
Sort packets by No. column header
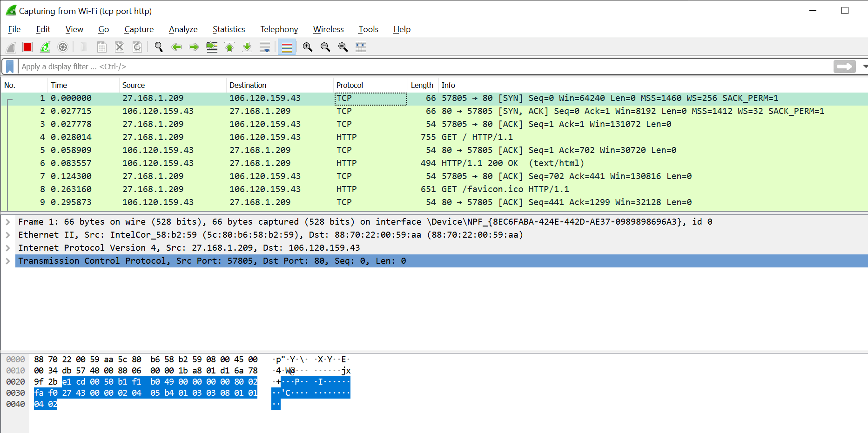[24, 85]
